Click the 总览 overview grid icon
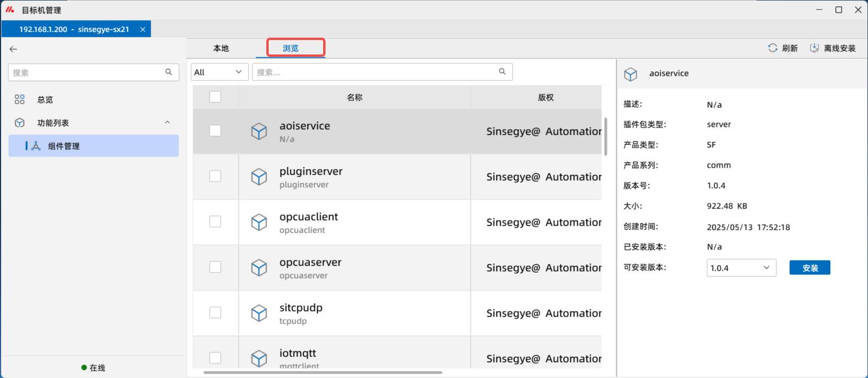This screenshot has height=378, width=868. (x=20, y=100)
